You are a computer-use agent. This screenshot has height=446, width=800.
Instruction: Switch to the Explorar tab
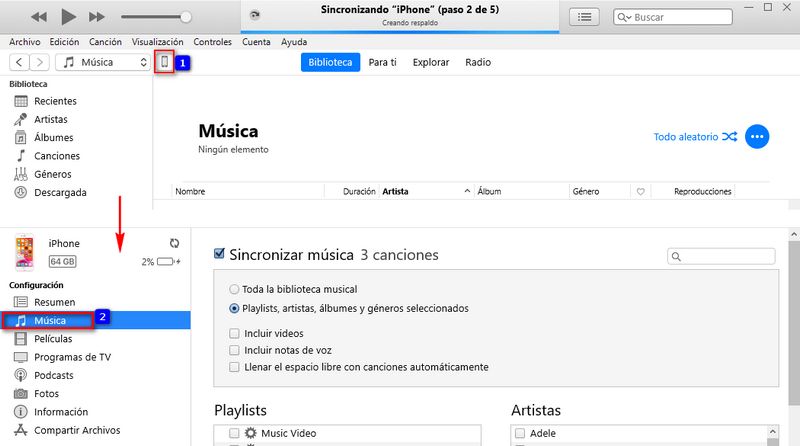pos(431,62)
